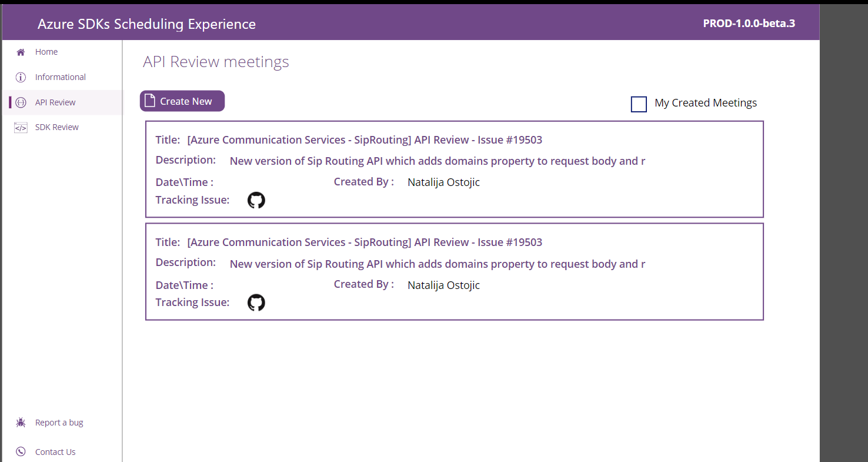Viewport: 868px width, 462px height.
Task: Click the Report a bug icon
Action: click(x=21, y=422)
